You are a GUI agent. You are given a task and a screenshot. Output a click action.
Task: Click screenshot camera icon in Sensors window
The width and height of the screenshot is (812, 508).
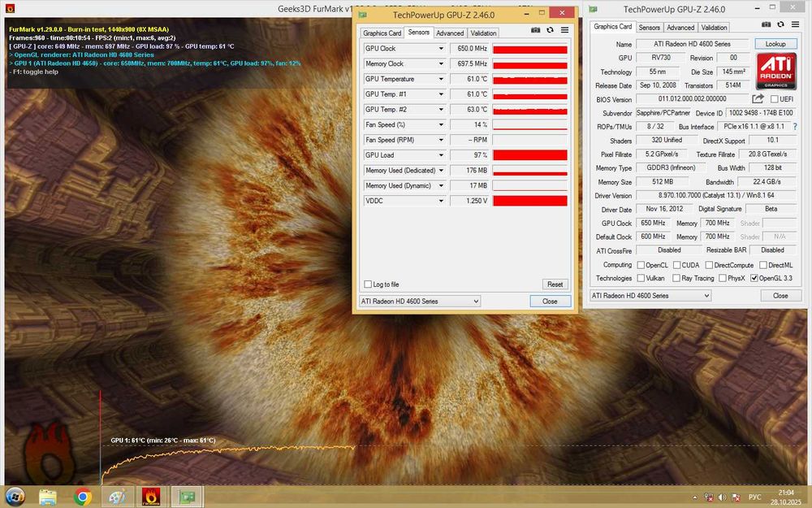click(x=535, y=30)
